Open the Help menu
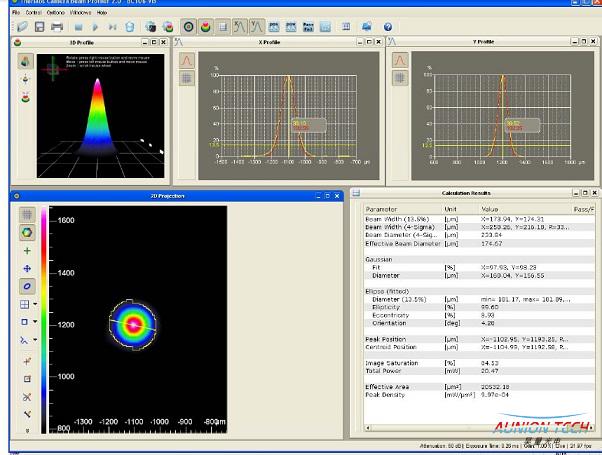The image size is (602, 455). pyautogui.click(x=102, y=13)
